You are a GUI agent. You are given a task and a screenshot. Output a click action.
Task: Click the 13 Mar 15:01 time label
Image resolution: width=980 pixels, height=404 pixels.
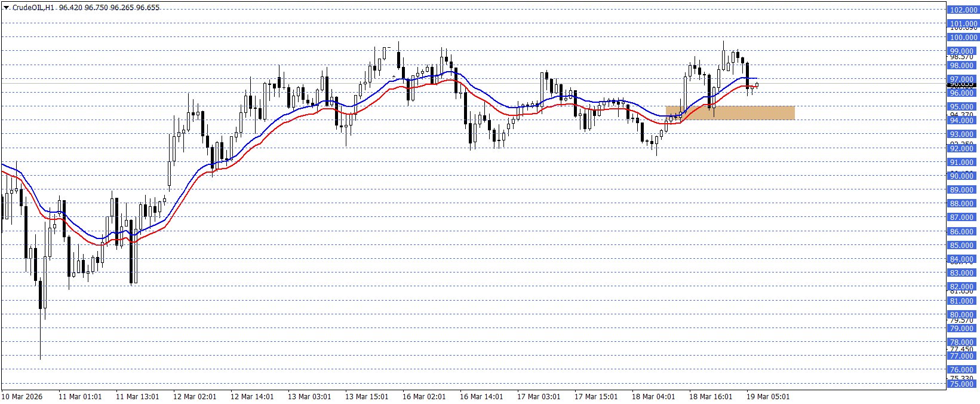[367, 397]
